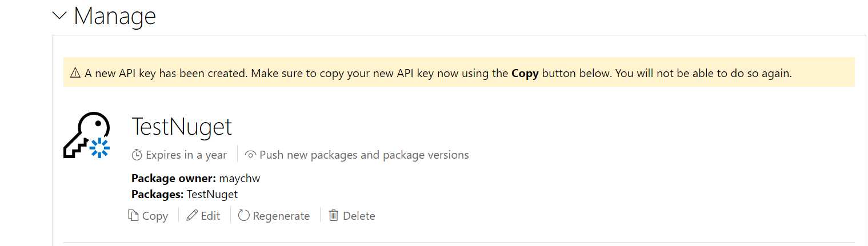Click the TestNuget key title
This screenshot has width=868, height=246.
point(182,126)
